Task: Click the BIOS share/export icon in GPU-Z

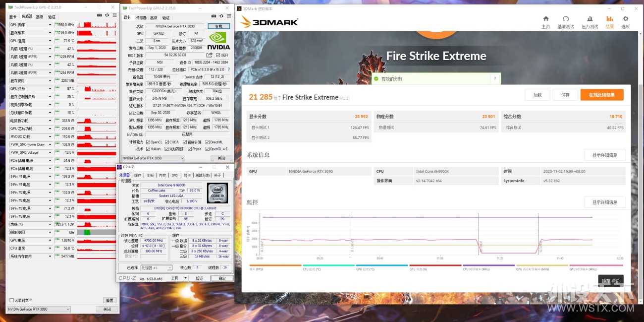Action: pyautogui.click(x=210, y=55)
